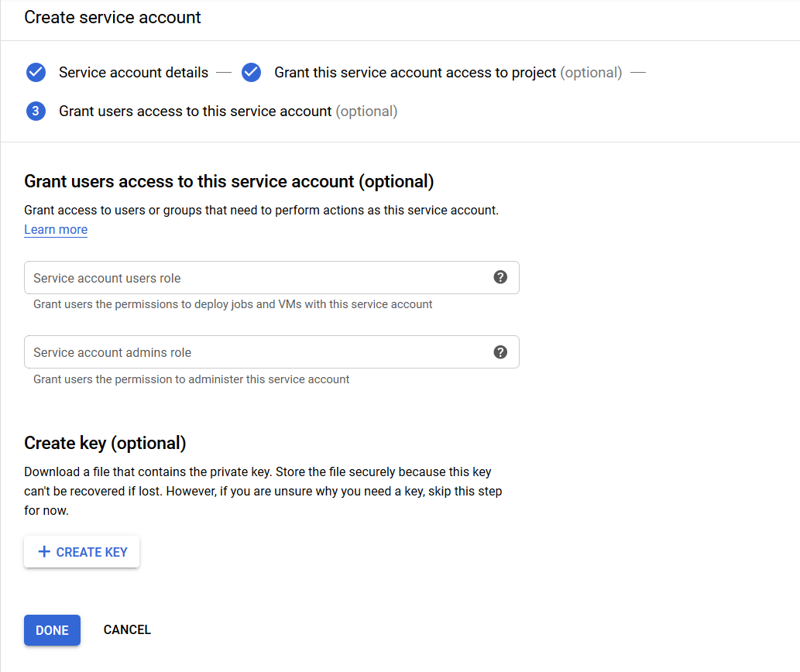Click the checkmark icon for Service account details
800x672 pixels.
click(x=36, y=73)
